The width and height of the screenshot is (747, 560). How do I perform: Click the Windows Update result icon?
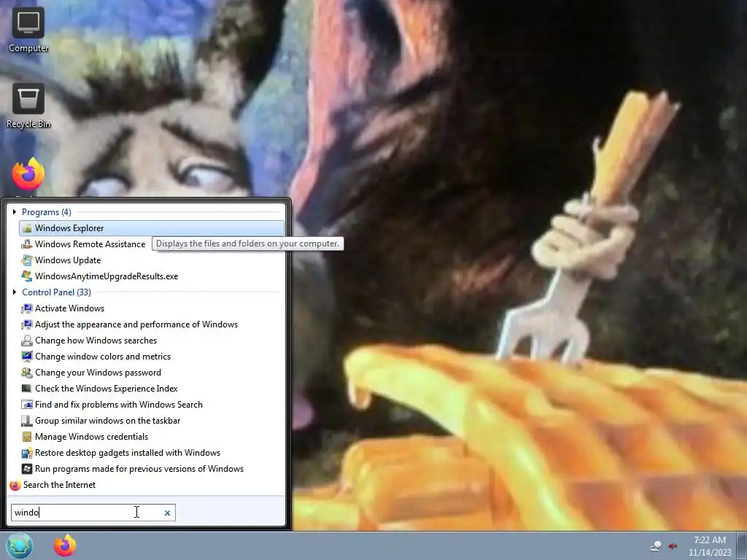(27, 260)
